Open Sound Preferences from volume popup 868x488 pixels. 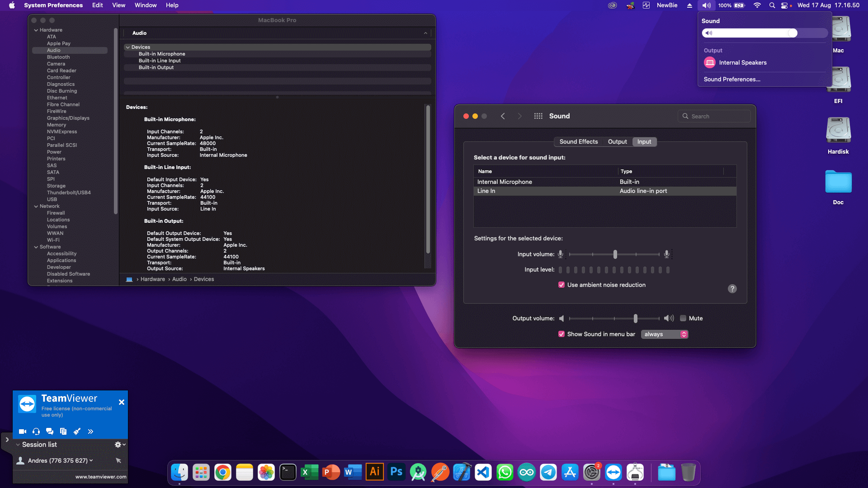click(x=732, y=79)
